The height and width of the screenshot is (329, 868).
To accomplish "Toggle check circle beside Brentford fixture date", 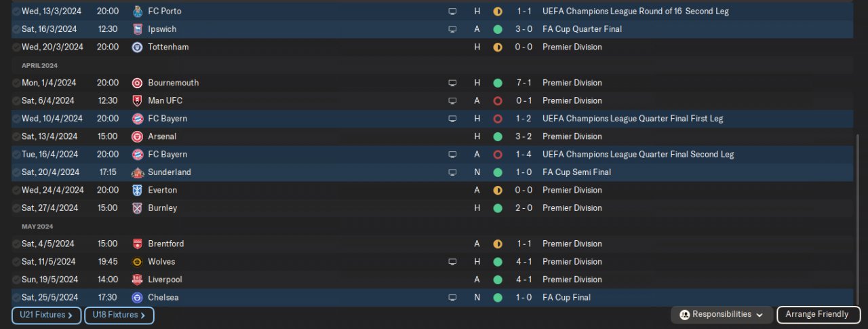I will coord(16,244).
